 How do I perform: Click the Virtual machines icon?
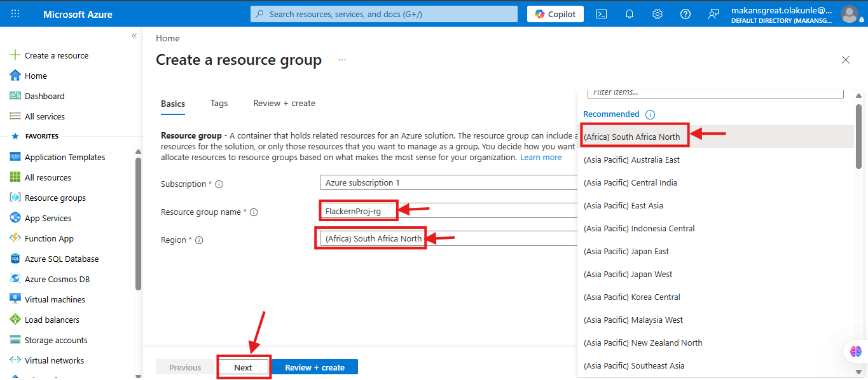15,299
